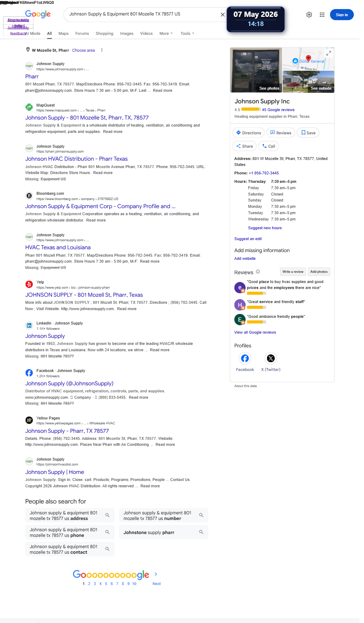Viewport: 364px width, 623px height.
Task: Click the Yellow Pages result favicon
Action: pos(29,420)
